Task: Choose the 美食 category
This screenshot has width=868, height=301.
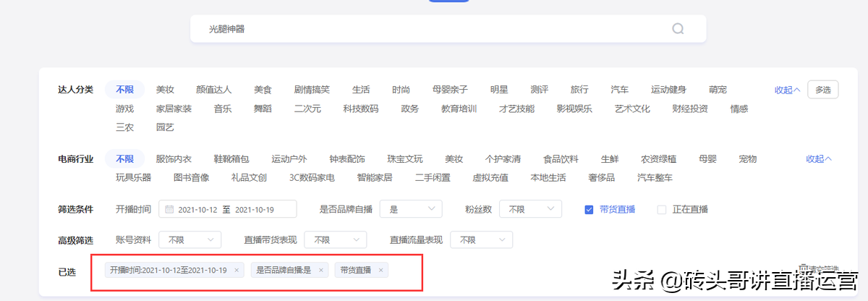Action: click(x=263, y=90)
